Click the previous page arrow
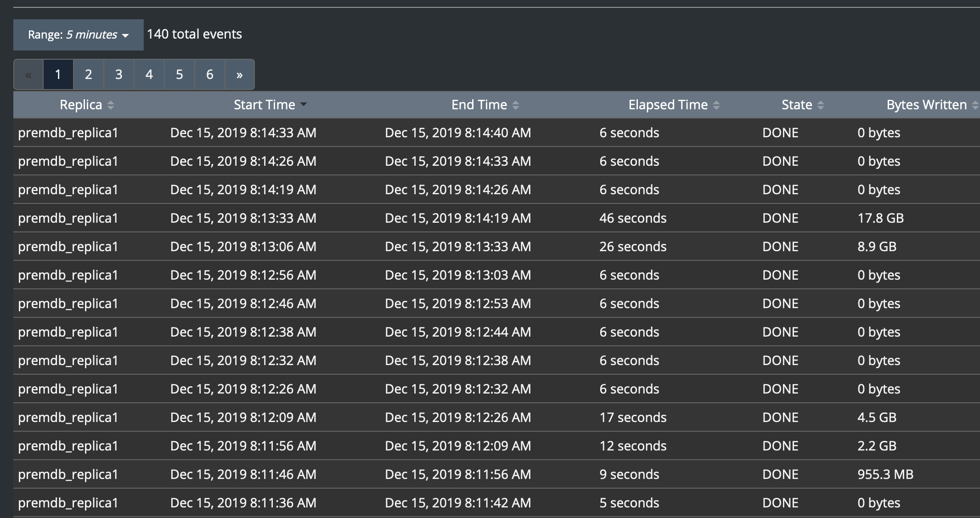 tap(28, 75)
